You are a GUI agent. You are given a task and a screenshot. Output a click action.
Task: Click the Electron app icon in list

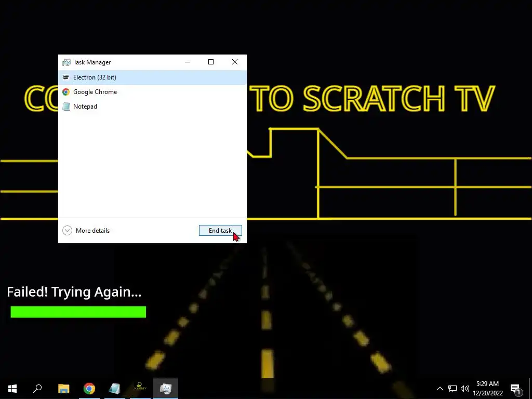point(66,77)
